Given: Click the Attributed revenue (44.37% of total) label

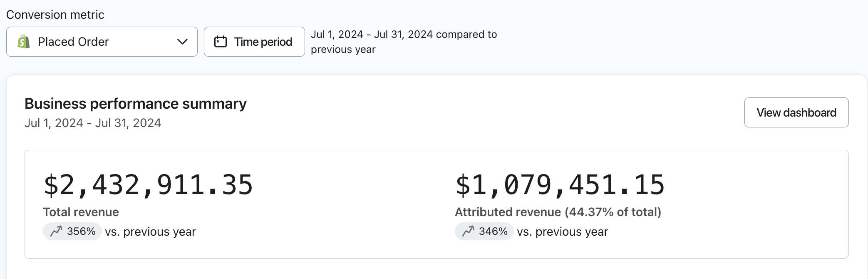Looking at the screenshot, I should tap(558, 212).
